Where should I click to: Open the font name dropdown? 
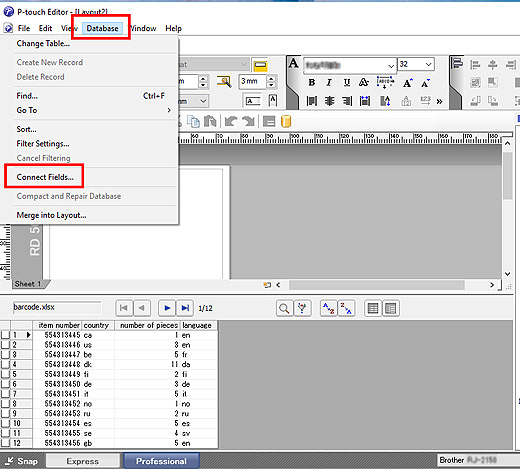pyautogui.click(x=391, y=66)
